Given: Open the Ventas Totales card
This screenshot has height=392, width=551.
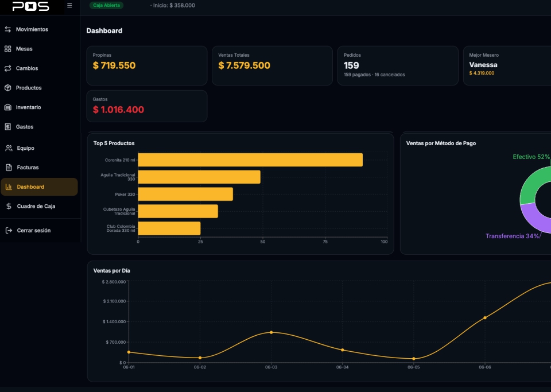Looking at the screenshot, I should pos(272,65).
